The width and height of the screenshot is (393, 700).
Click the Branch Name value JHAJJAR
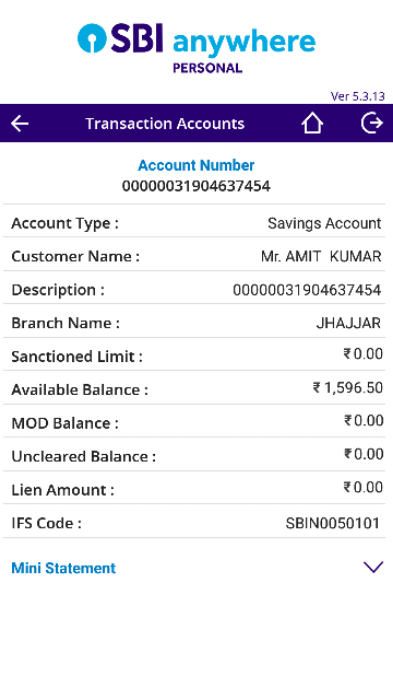tap(348, 323)
